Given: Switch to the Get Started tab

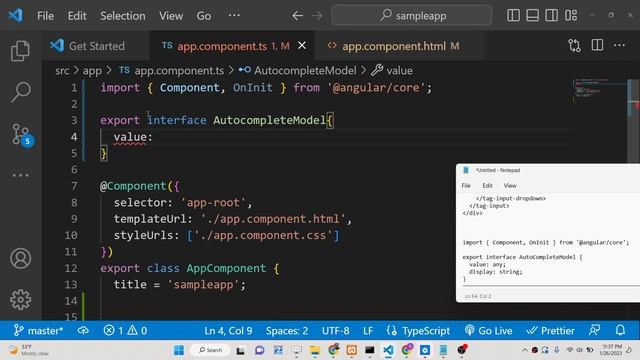Looking at the screenshot, I should point(96,46).
